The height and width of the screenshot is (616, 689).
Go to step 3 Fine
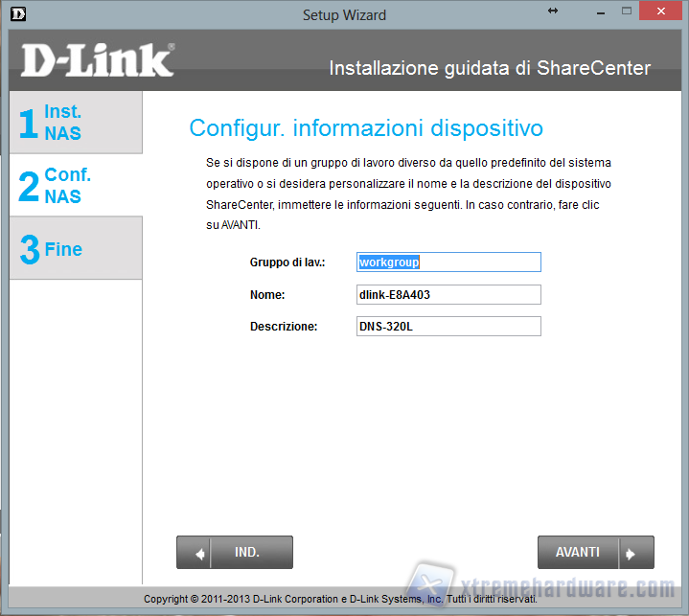[x=76, y=249]
